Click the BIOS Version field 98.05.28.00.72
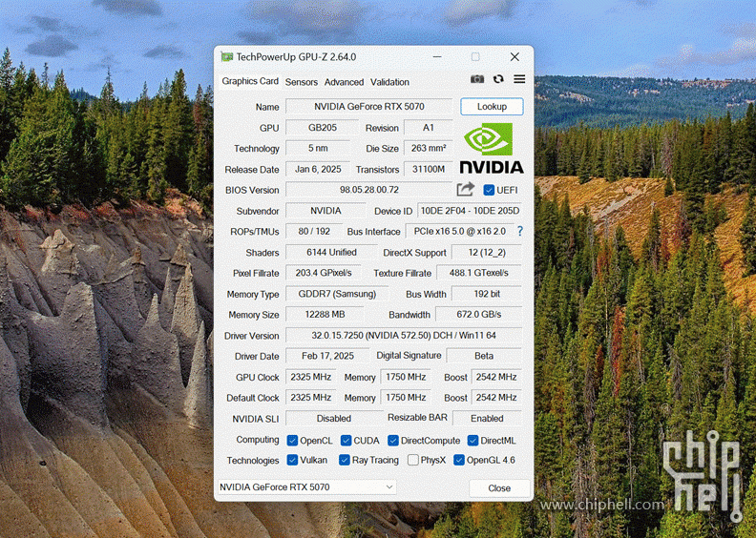The width and height of the screenshot is (756, 538). [x=368, y=190]
